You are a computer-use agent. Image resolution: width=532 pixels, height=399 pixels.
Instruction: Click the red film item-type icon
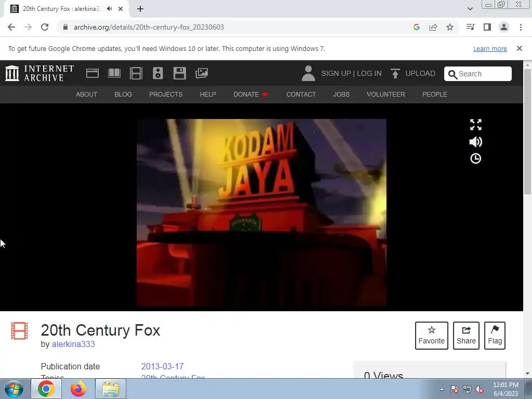coord(19,331)
